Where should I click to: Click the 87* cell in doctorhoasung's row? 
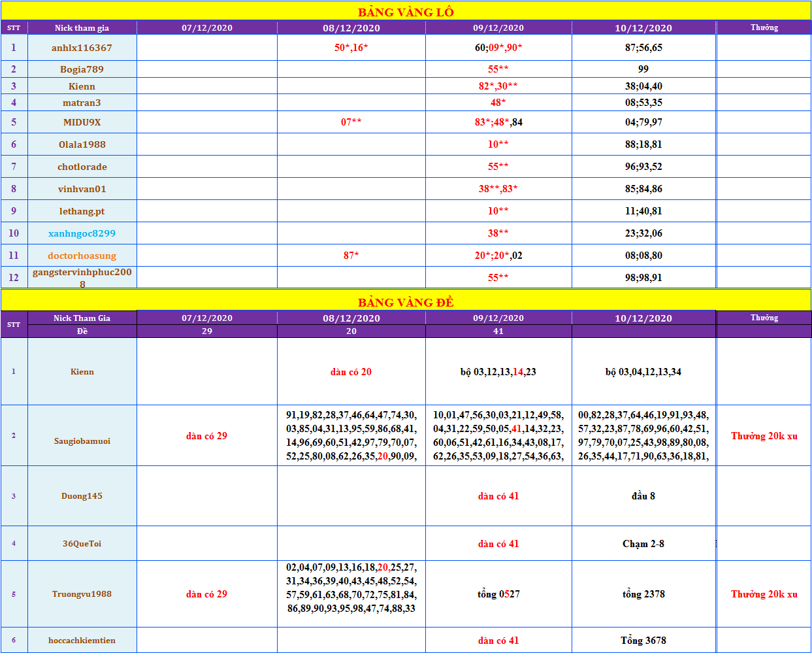pyautogui.click(x=351, y=256)
